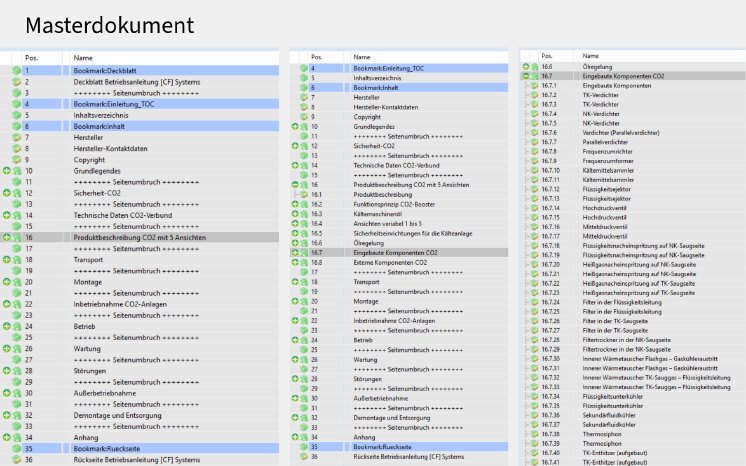This screenshot has height=466, width=746.
Task: Select Hersteller-Kontaktdaten in the left list
Action: coord(139,149)
